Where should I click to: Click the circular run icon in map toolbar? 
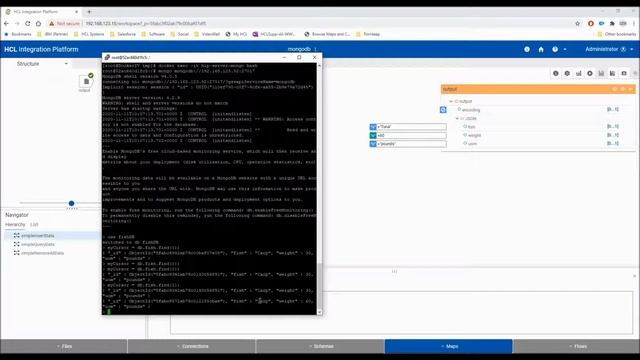590,73
